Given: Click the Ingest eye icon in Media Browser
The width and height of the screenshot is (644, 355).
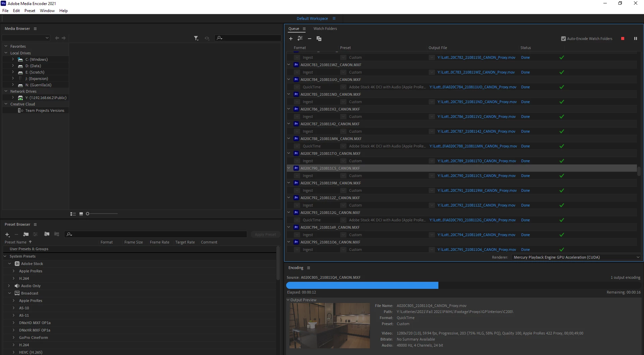Looking at the screenshot, I should coord(207,38).
